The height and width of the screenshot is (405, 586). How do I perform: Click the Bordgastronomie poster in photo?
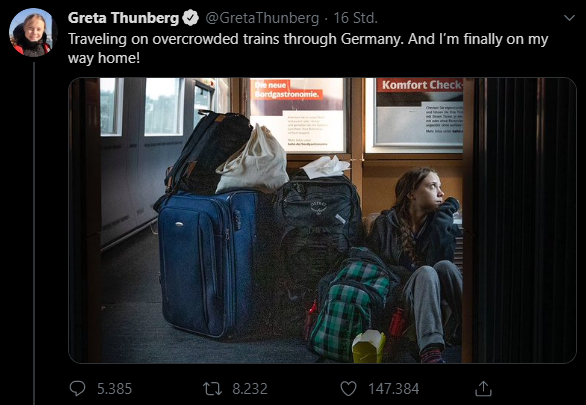pos(297,115)
